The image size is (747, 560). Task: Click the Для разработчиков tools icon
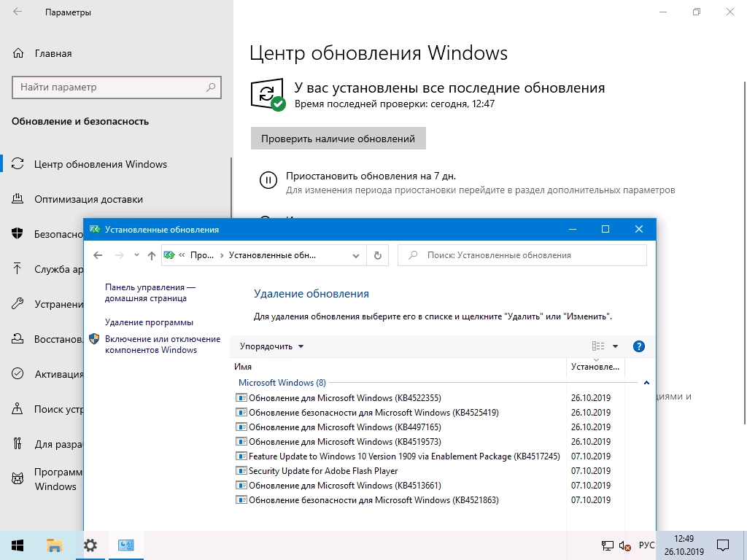coord(18,444)
